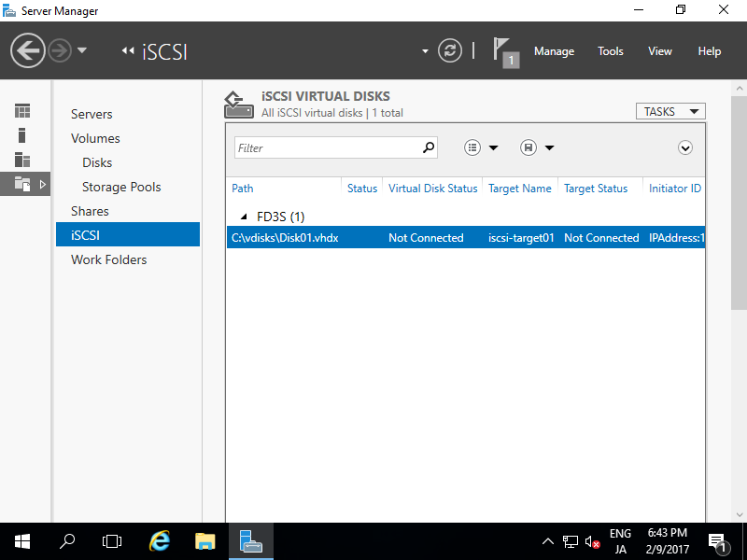Open the Manage menu
The height and width of the screenshot is (560, 747).
point(554,51)
